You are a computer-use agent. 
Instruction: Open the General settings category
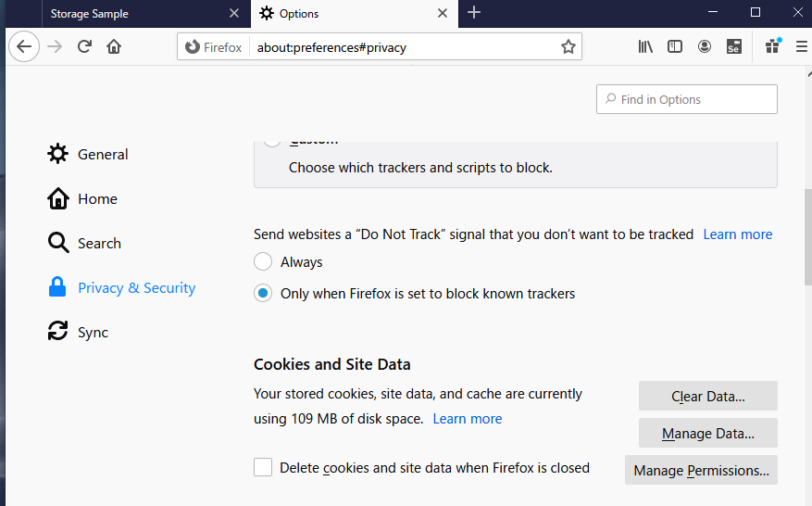coord(103,155)
